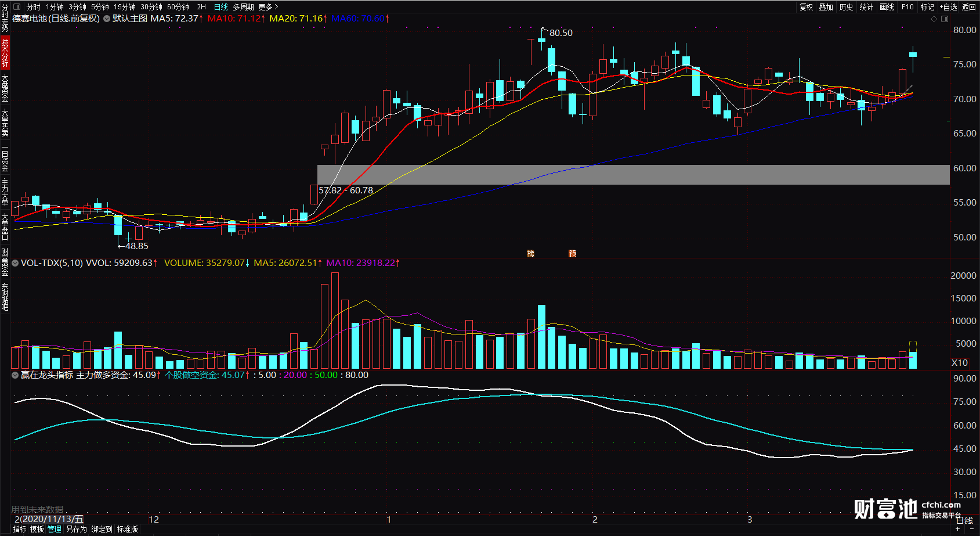Click the 标记 mark button
980x536 pixels.
928,7
